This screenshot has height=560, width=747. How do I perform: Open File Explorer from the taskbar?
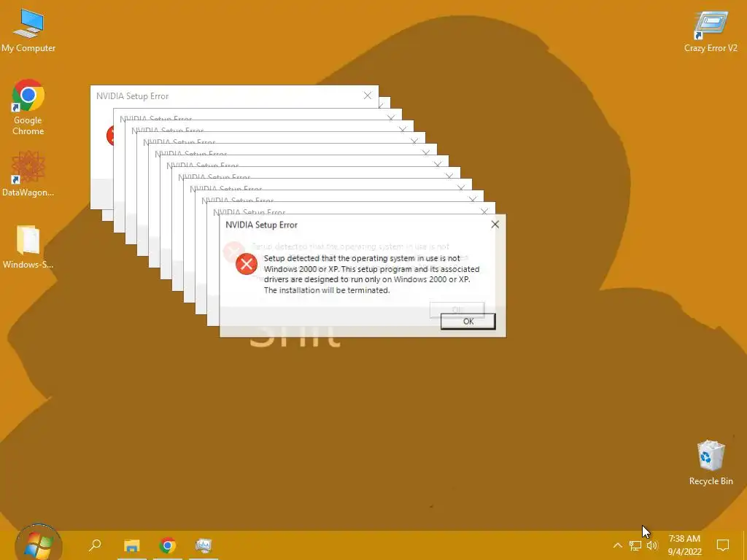(132, 545)
